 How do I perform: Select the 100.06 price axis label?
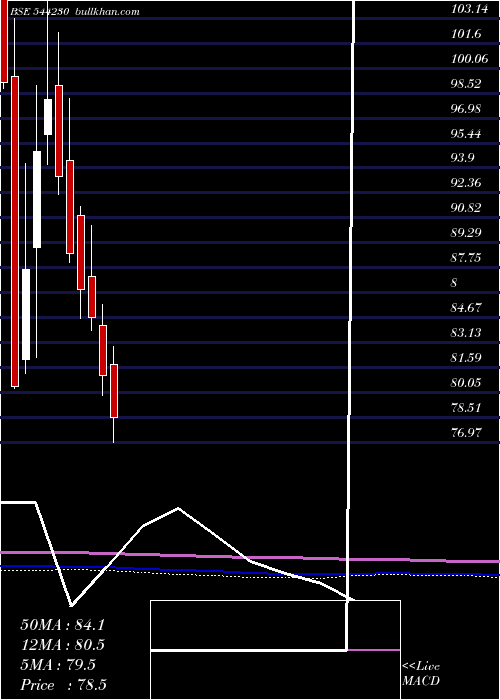point(470,59)
